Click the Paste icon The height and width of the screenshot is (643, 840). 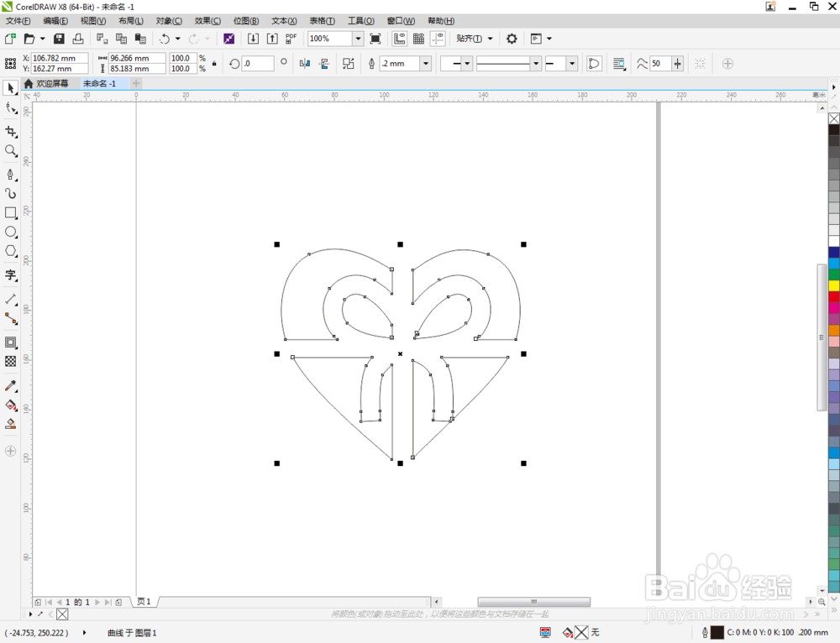tap(140, 39)
